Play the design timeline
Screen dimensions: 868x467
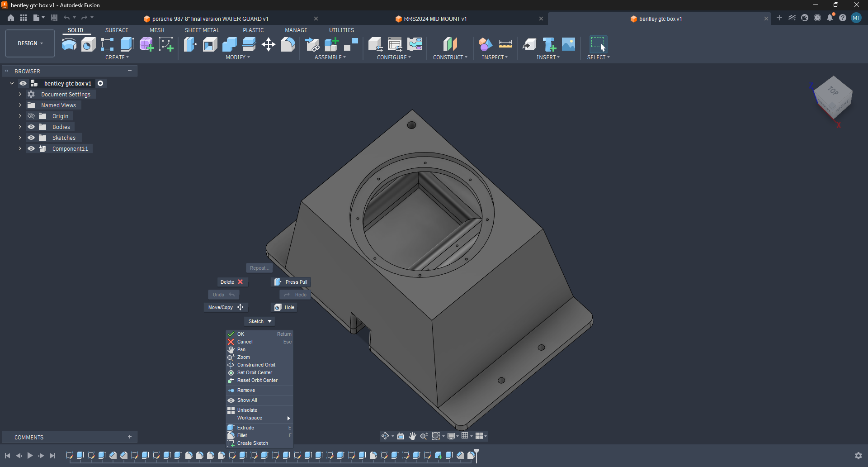coord(30,456)
